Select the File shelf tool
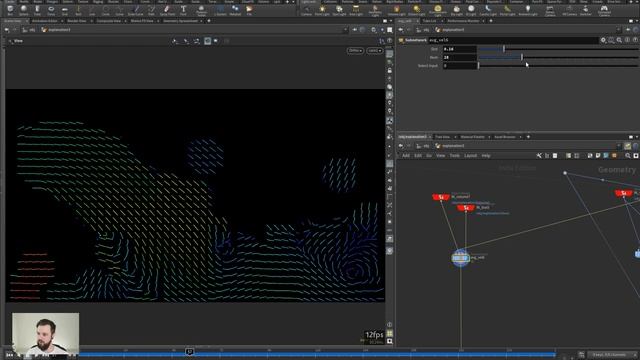The height and width of the screenshot is (360, 640). [x=249, y=10]
